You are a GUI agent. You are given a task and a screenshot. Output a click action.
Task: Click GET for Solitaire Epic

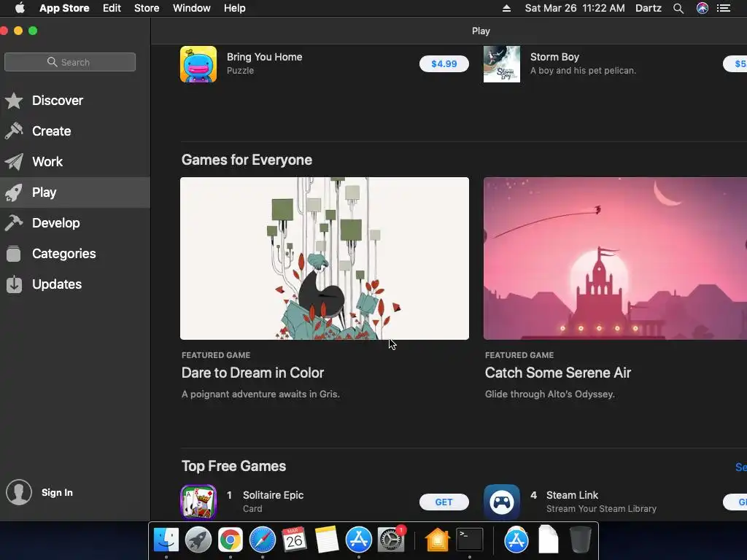444,502
